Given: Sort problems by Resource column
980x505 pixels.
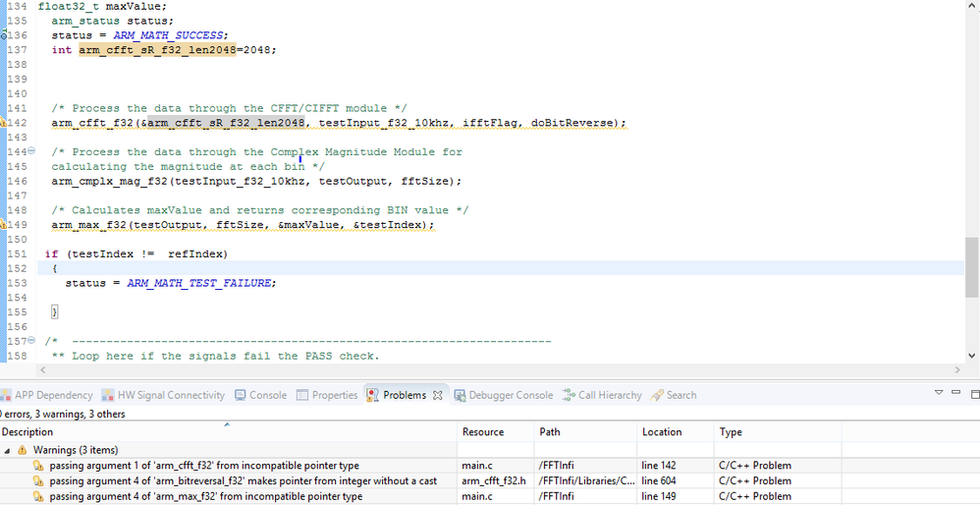Looking at the screenshot, I should click(x=496, y=432).
